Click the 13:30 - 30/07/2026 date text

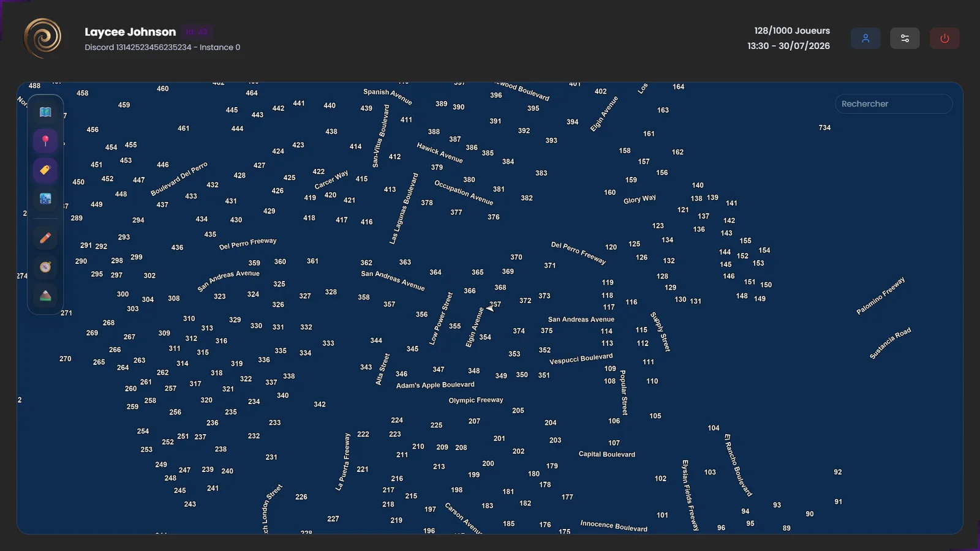tap(788, 46)
